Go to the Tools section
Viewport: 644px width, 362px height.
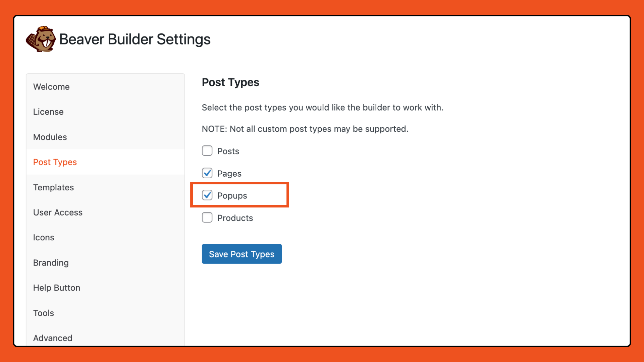(x=44, y=313)
